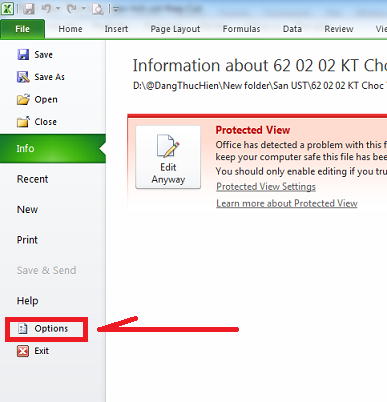Open the Undo history dropdown arrow
Viewport: 387px width, 402px height.
[x=58, y=9]
